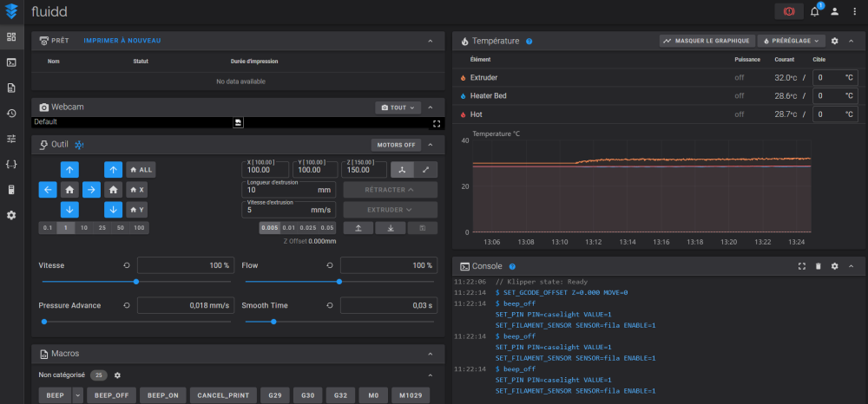Viewport: 868px width, 404px height.
Task: Open the Console help question mark
Action: point(512,266)
